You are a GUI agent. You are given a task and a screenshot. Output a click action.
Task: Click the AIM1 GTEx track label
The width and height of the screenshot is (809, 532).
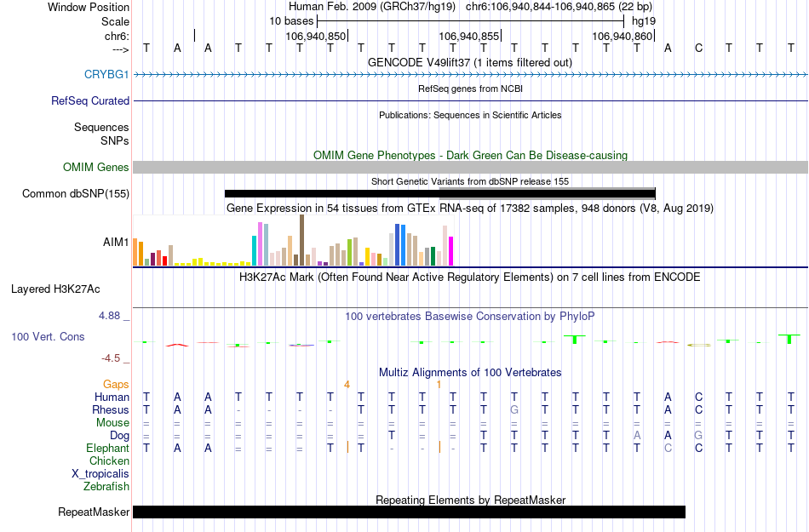(116, 242)
